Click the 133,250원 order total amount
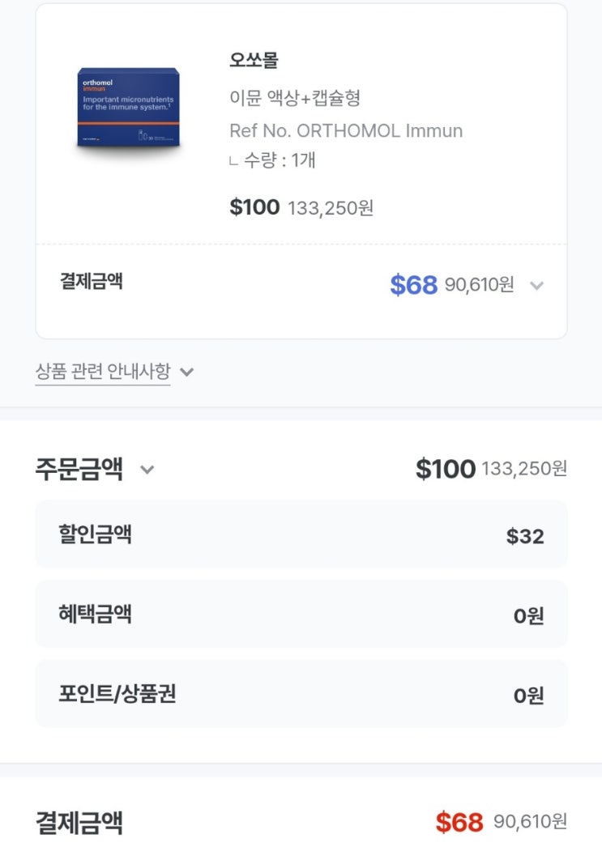The image size is (602, 868). click(524, 469)
